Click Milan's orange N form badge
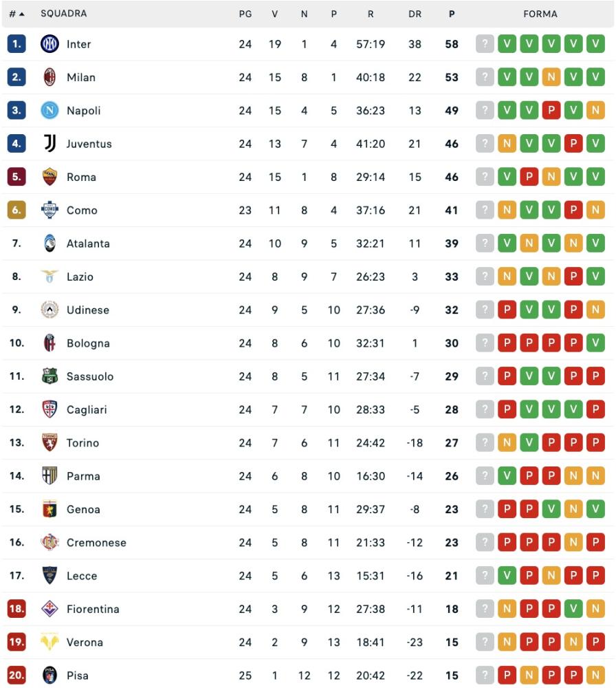This screenshot has width=616, height=688. [551, 77]
